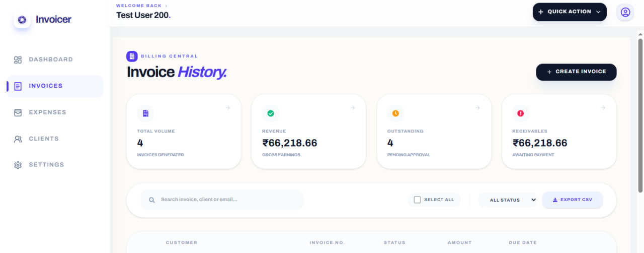
Task: Click the Billing Central document icon
Action: click(132, 56)
